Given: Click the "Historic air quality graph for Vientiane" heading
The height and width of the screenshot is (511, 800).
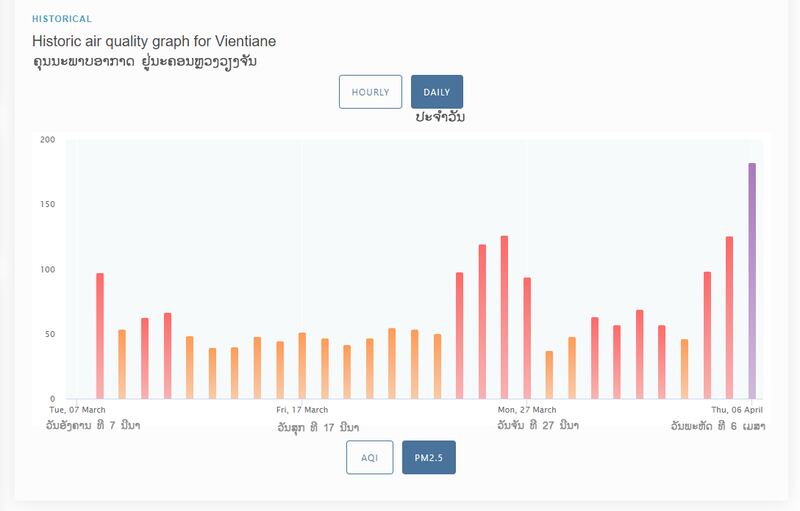Looking at the screenshot, I should [154, 42].
